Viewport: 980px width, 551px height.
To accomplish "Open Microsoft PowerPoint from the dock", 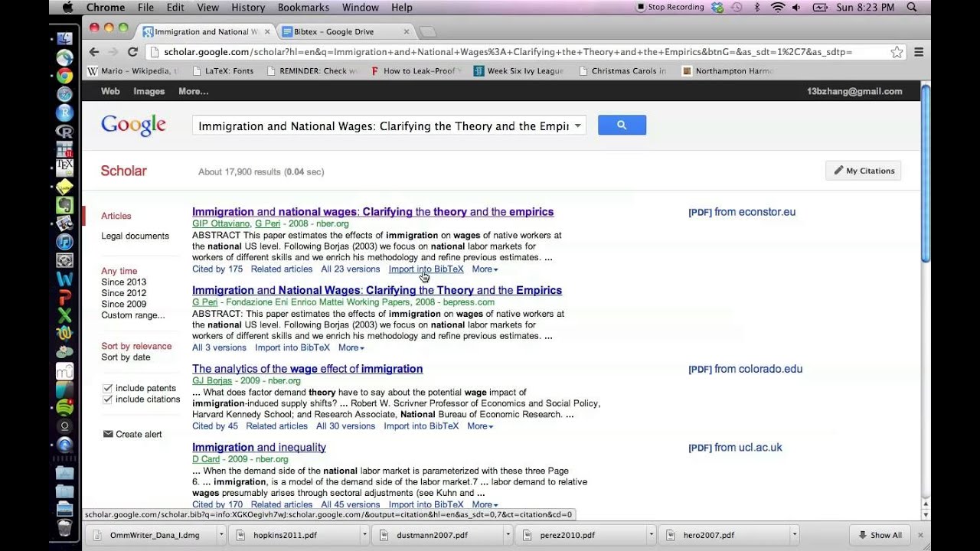I will [64, 297].
